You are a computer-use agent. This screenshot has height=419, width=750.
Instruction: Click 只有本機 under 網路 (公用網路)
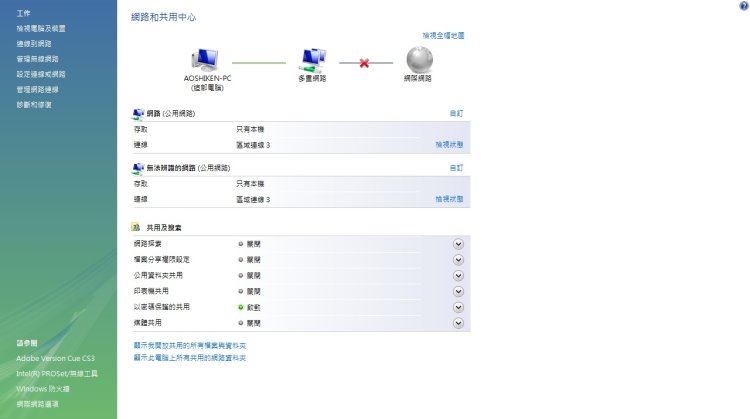(250, 129)
